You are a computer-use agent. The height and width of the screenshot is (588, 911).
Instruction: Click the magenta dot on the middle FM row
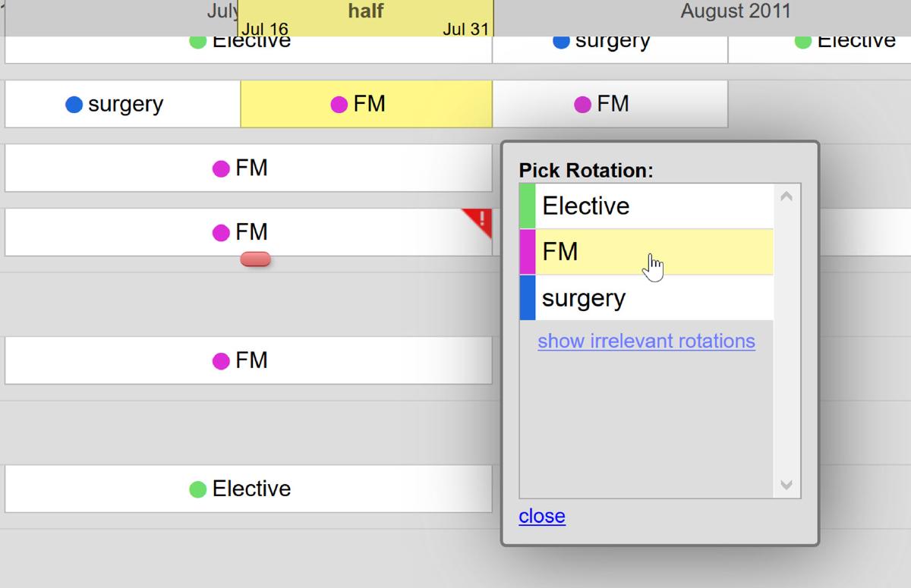(x=222, y=232)
